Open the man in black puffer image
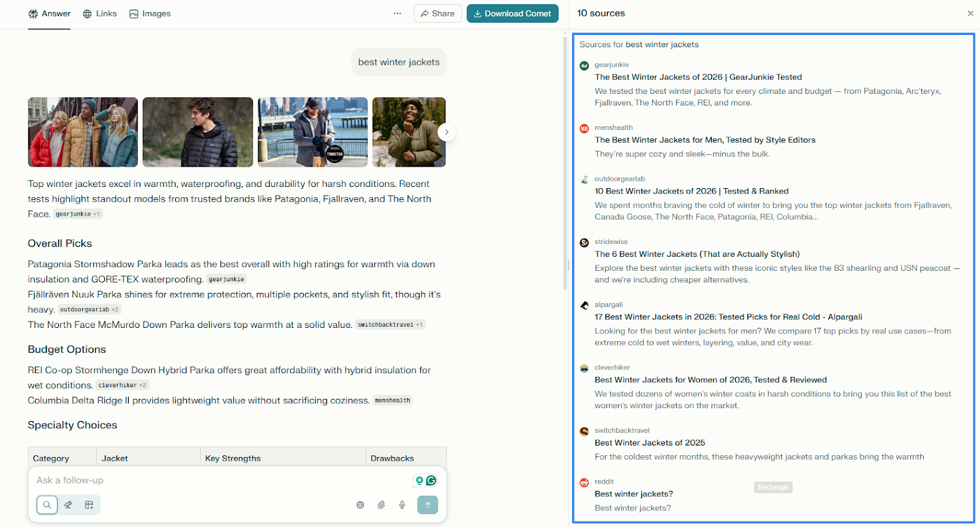The image size is (980, 527). 198,132
